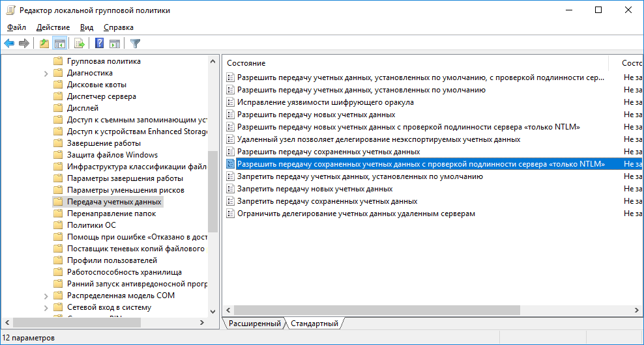Select 'Ограничить делегирование учетных данных удаленным серверам'

[x=356, y=214]
